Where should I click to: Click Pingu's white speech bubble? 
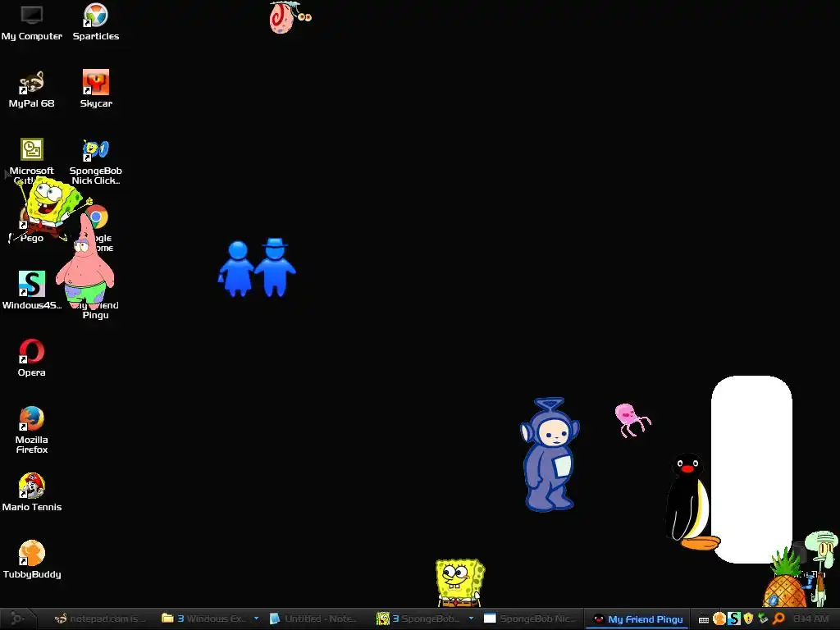click(751, 469)
